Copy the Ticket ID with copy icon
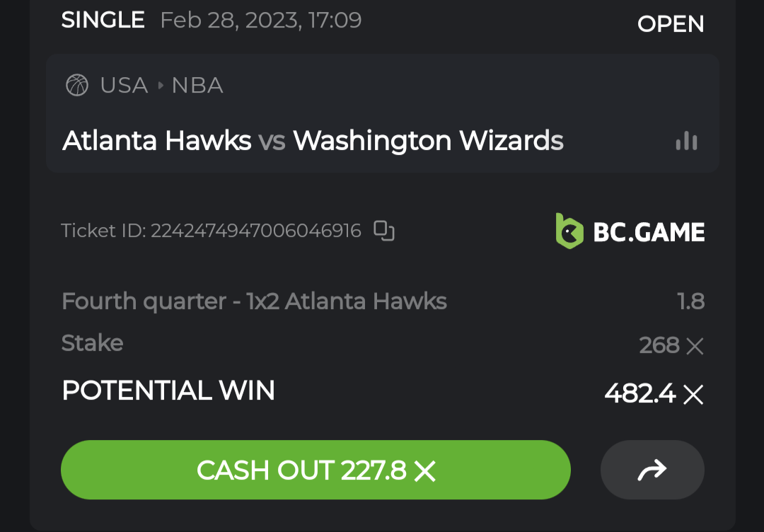The width and height of the screenshot is (764, 532). coord(384,231)
